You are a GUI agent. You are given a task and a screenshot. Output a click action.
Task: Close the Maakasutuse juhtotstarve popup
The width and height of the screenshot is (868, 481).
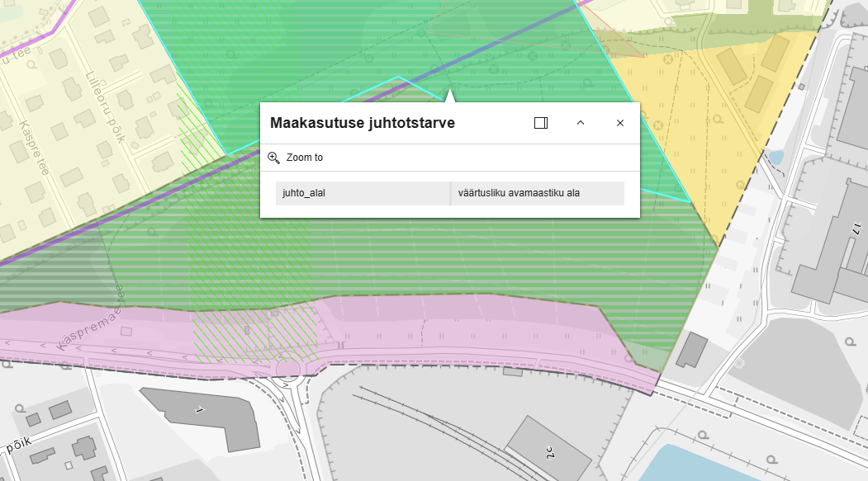point(620,123)
